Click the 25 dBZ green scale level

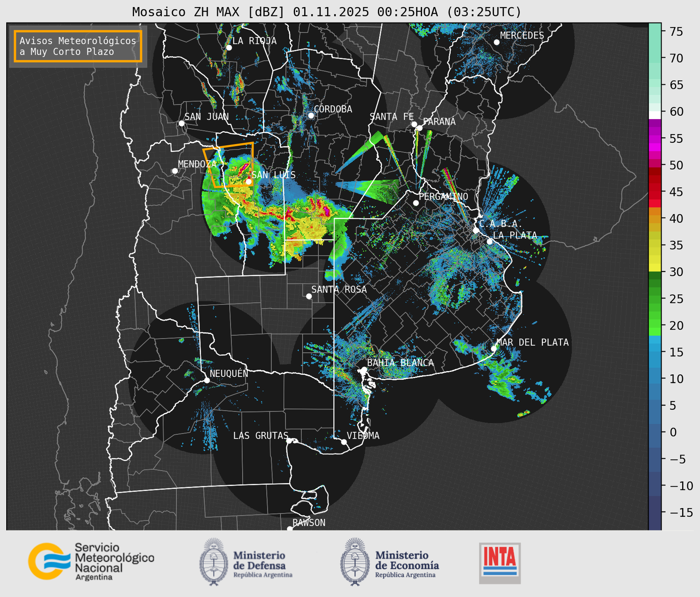[x=655, y=298]
